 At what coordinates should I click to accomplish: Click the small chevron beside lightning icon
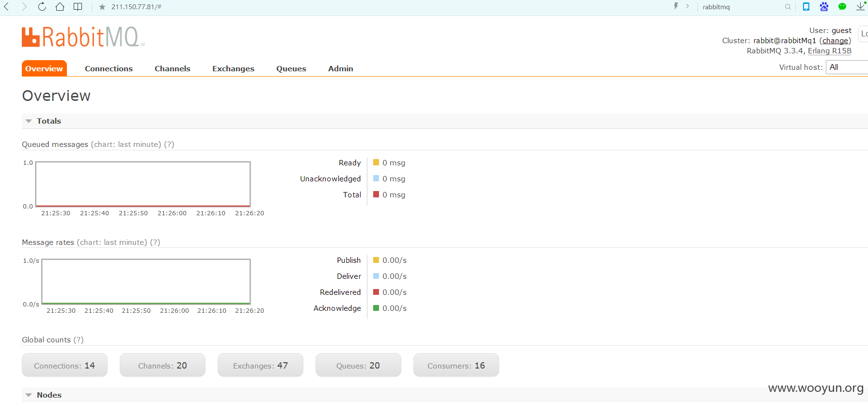[687, 6]
